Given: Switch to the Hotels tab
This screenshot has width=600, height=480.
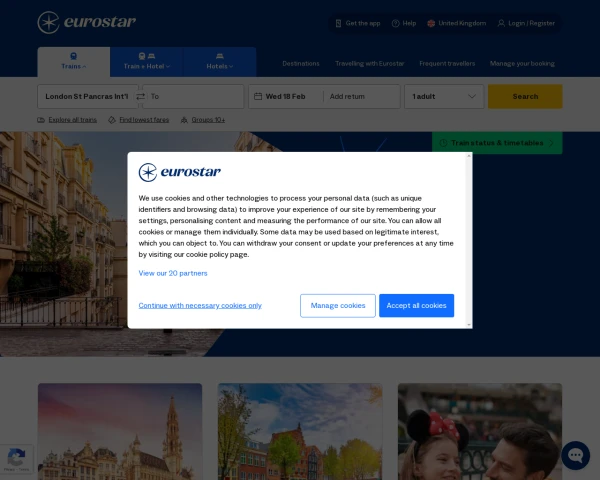Looking at the screenshot, I should tap(220, 62).
